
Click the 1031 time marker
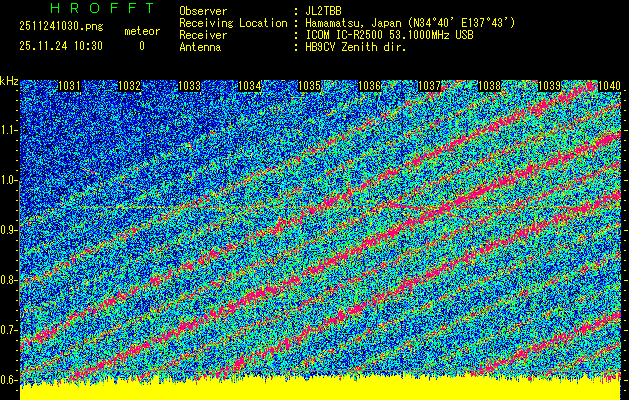click(x=70, y=87)
